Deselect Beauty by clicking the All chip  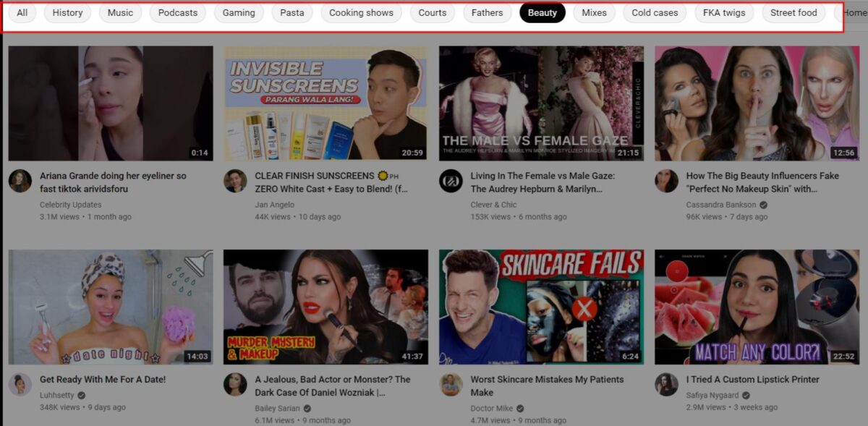[x=22, y=12]
